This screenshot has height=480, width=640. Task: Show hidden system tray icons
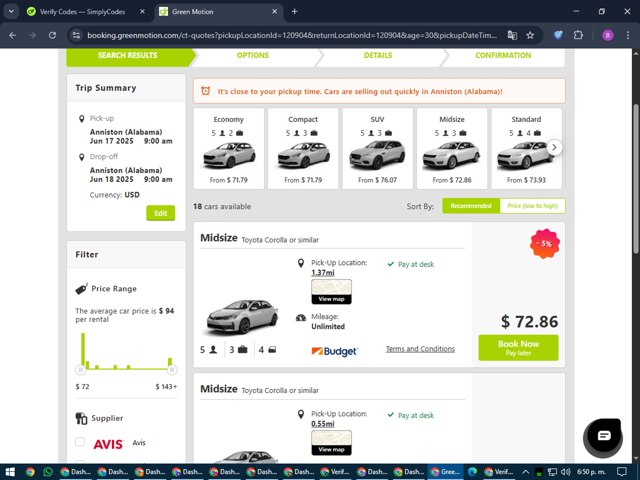click(525, 472)
